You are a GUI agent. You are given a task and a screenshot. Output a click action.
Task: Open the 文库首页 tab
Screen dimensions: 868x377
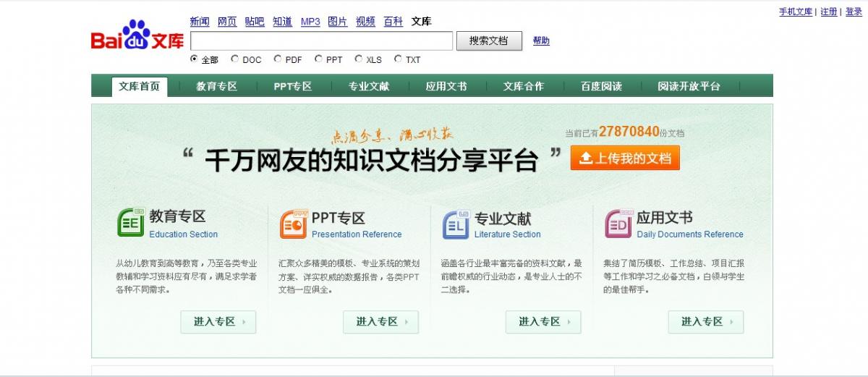pos(140,87)
